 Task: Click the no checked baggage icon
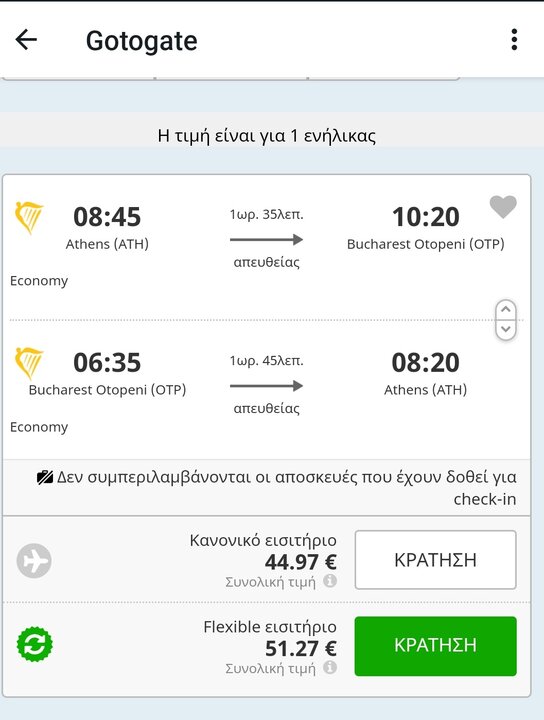(45, 478)
